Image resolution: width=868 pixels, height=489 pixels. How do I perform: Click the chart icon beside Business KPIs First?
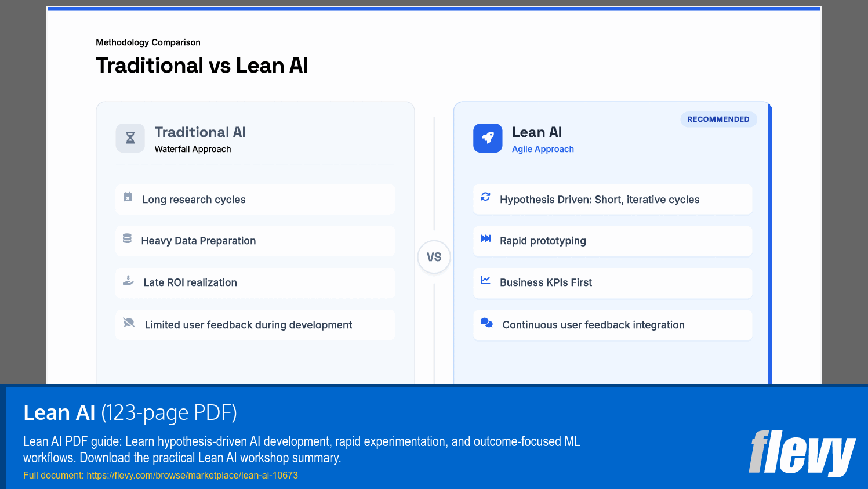[485, 281]
